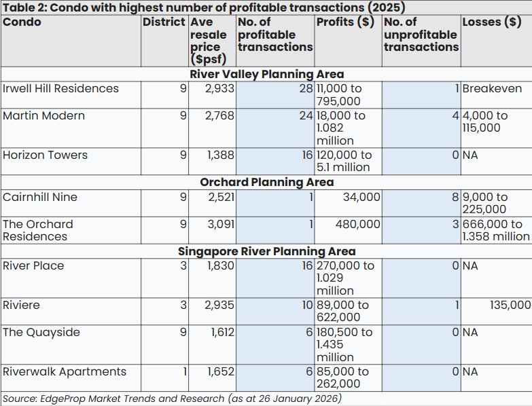Select the 'Riverwalk Apartments' row name
This screenshot has width=532, height=406.
coord(64,372)
